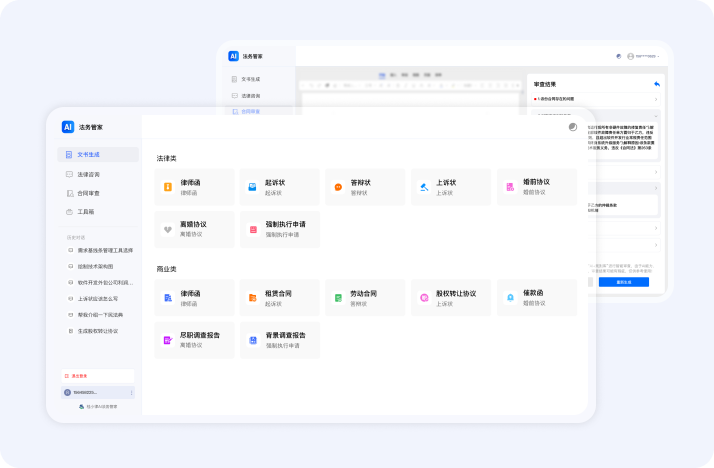Viewport: 714px width, 468px height.
Task: Open the 文书生成 sidebar menu in front window
Action: [98, 155]
